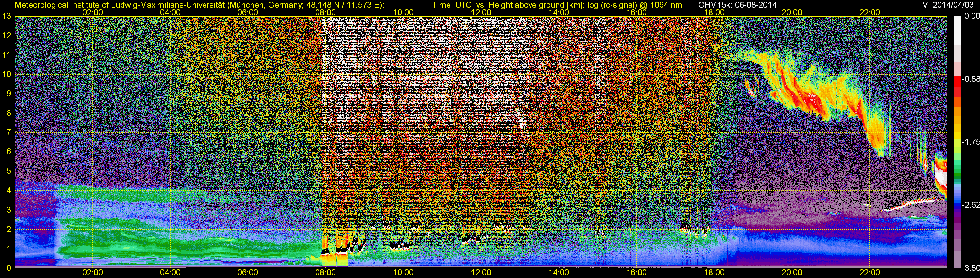Click the 20:00 label on the bottom time axis
Image resolution: width=980 pixels, height=278 pixels.
792,273
